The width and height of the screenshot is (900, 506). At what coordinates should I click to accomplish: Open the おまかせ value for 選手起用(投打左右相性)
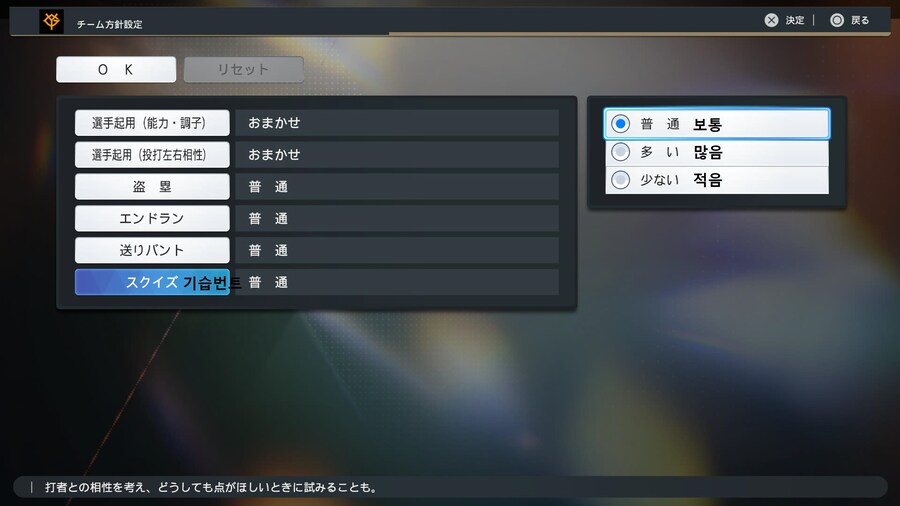[x=396, y=155]
